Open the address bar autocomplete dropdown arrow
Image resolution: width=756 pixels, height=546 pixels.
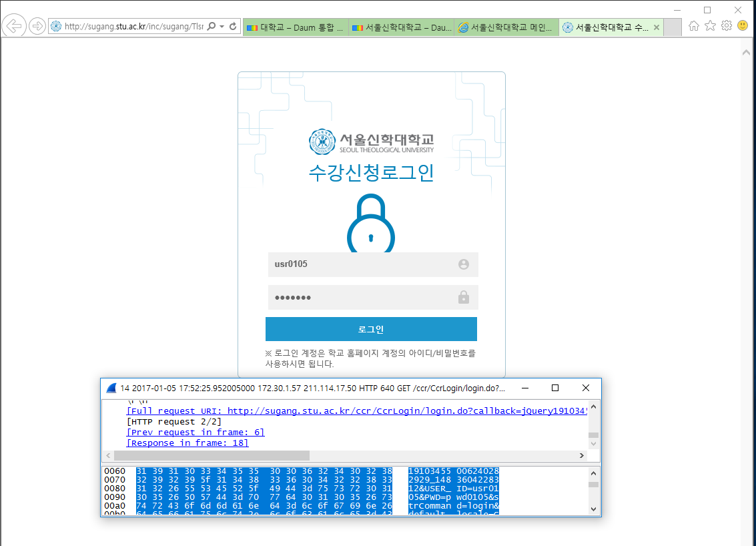[222, 27]
